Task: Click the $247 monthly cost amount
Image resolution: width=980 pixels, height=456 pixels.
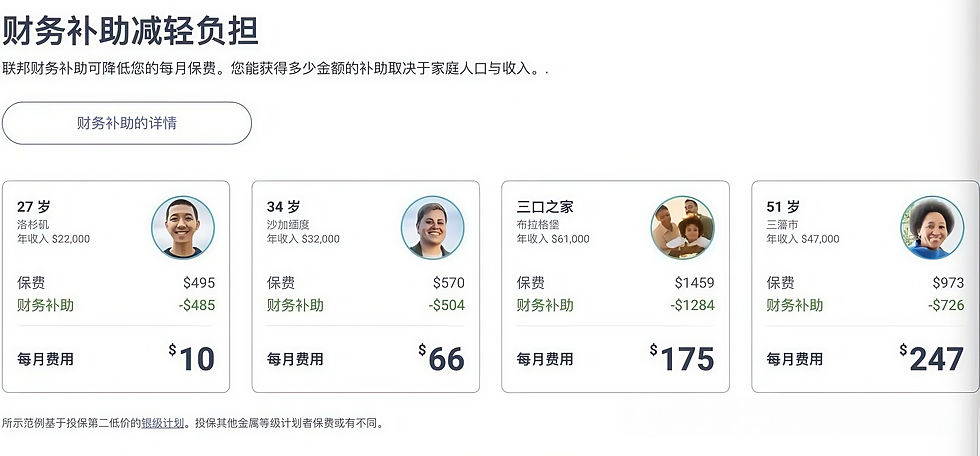Action: click(x=932, y=358)
